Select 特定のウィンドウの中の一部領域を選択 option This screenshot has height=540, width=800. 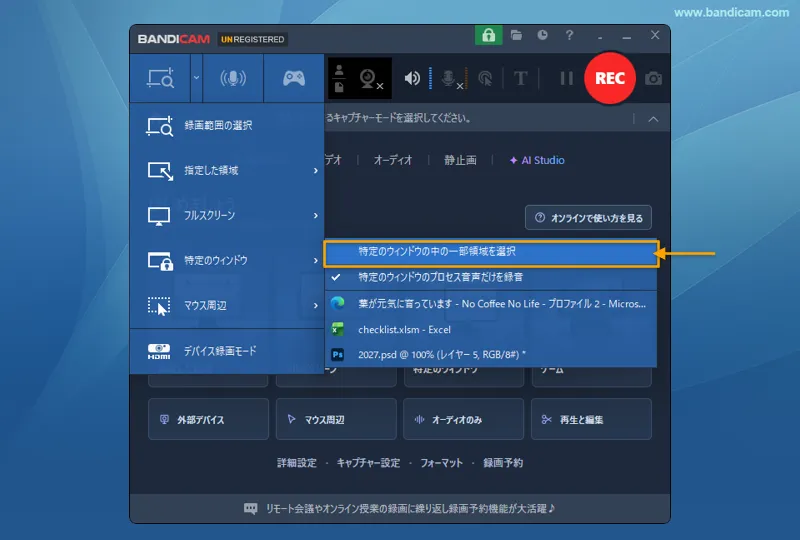click(x=491, y=253)
